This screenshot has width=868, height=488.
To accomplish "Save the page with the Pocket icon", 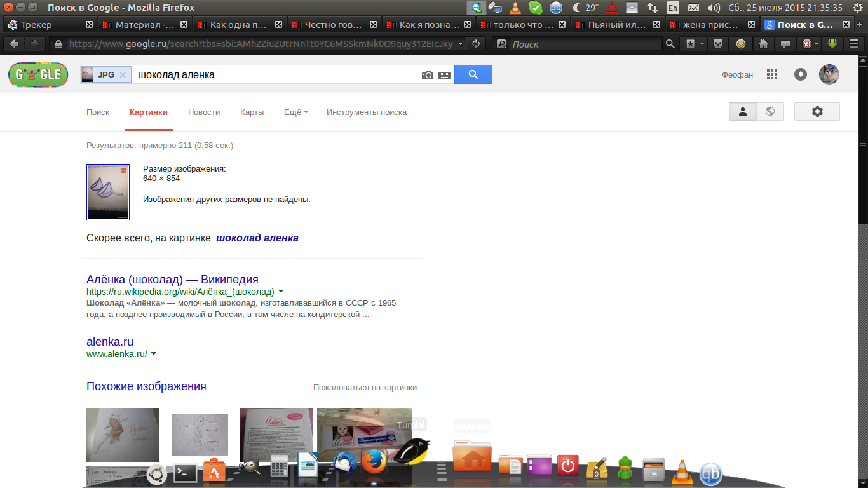I will [x=718, y=44].
